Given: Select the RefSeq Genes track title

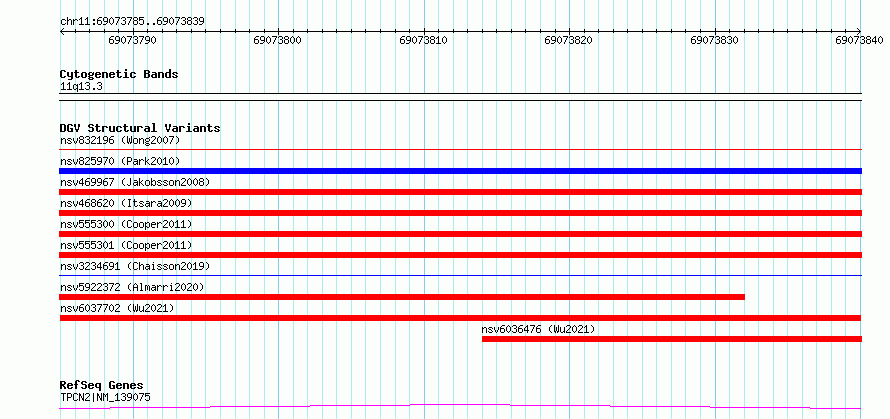Looking at the screenshot, I should coord(102,386).
